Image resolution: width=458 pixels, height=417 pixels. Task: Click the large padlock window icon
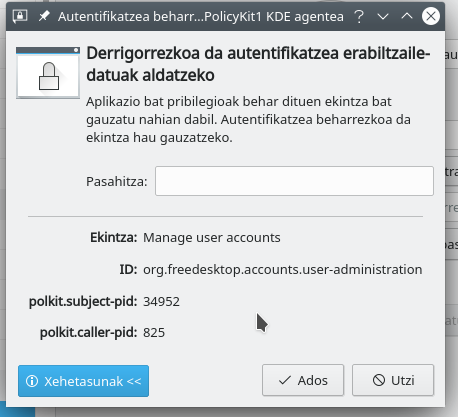coord(48,73)
